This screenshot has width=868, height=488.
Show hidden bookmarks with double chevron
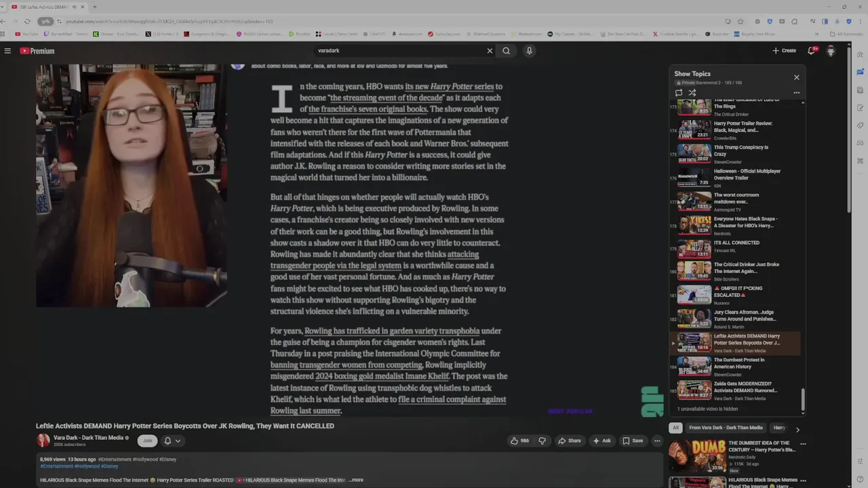click(816, 34)
